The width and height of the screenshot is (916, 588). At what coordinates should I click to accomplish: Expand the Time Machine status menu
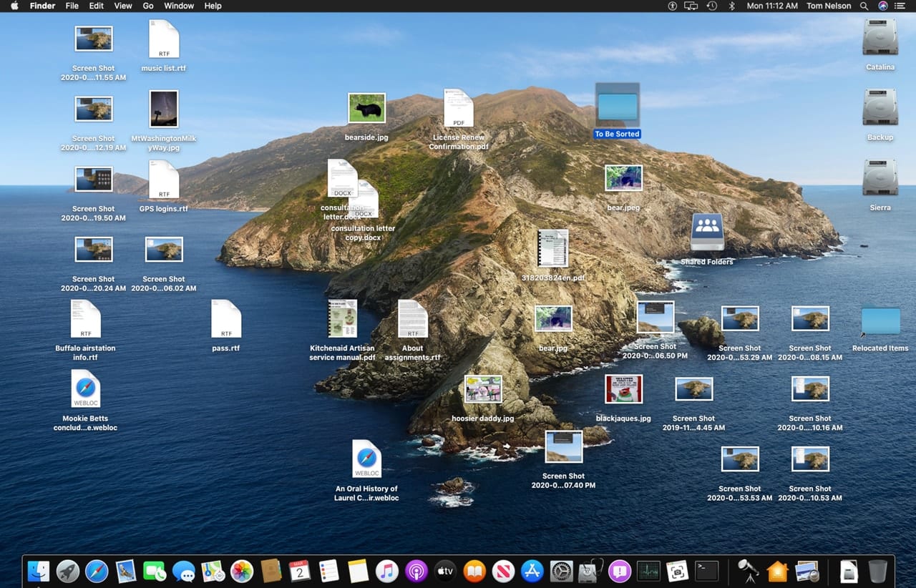pos(711,6)
